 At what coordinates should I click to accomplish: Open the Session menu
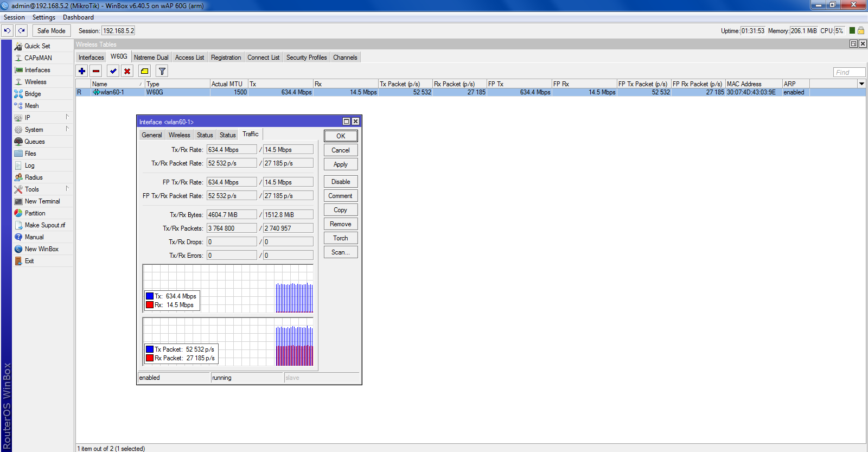pos(14,17)
